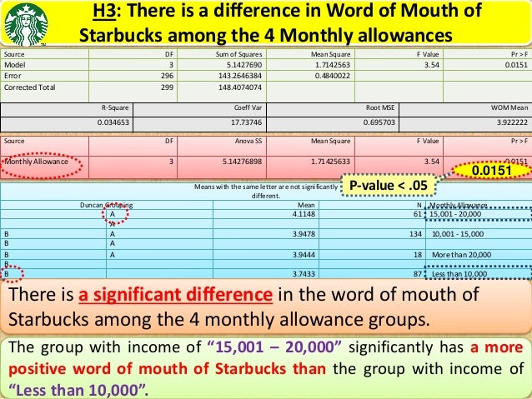Click the value 143.2646384
The height and width of the screenshot is (399, 532).
point(240,76)
